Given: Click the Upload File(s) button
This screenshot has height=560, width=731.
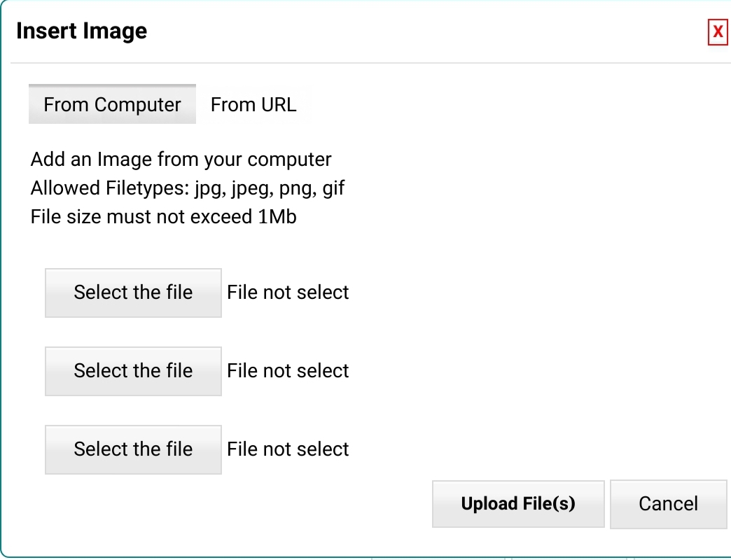Looking at the screenshot, I should 518,504.
